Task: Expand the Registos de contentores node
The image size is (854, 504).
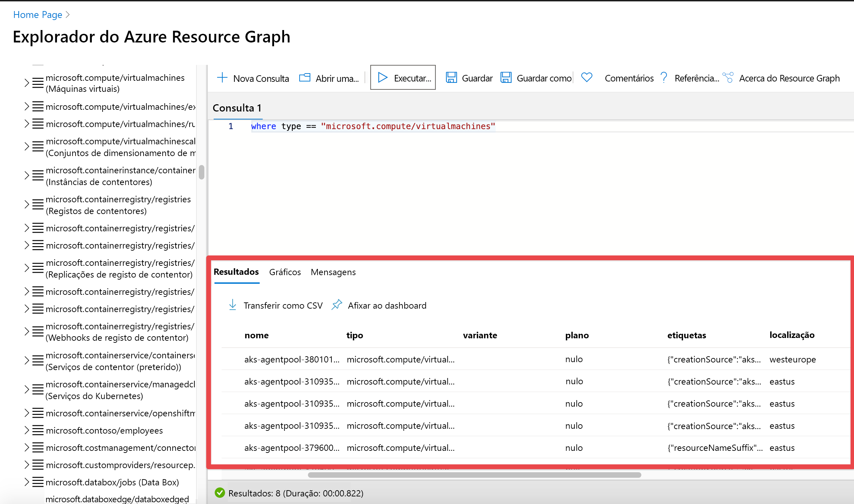Action: [x=27, y=205]
